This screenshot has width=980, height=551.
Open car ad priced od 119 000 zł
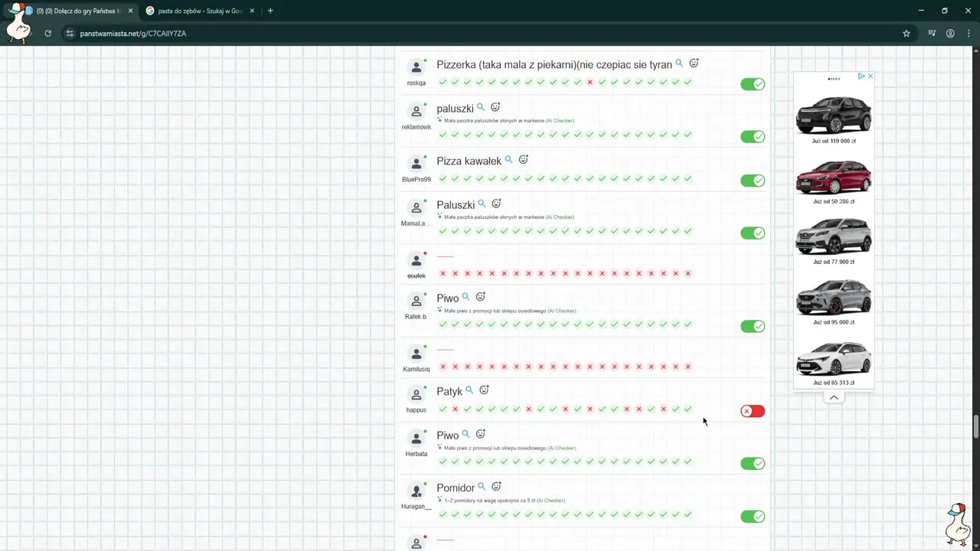pos(834,118)
